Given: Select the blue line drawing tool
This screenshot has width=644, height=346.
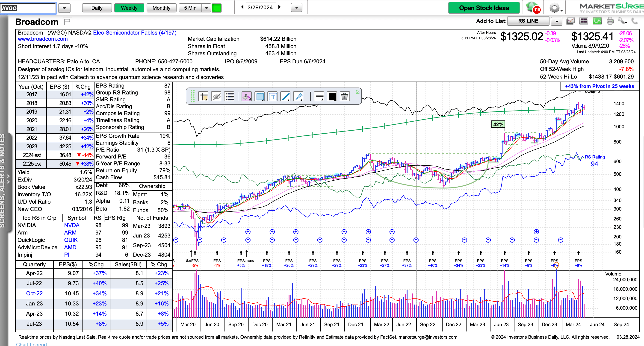Looking at the screenshot, I should (x=285, y=97).
